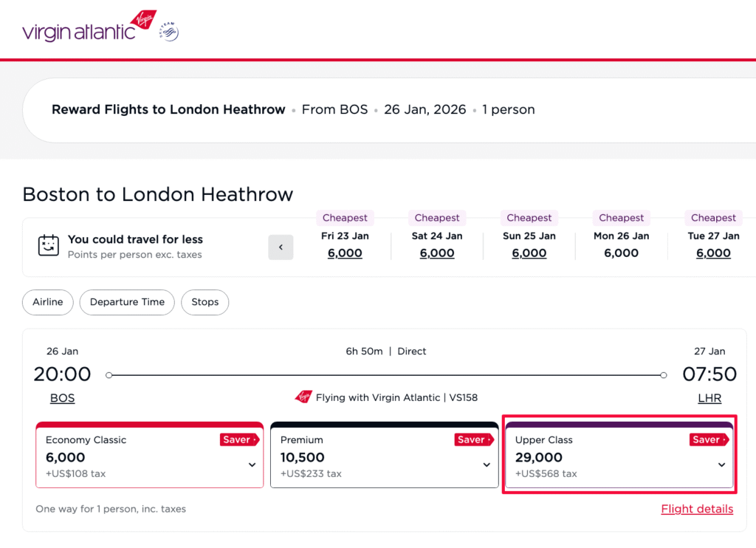Open the Flight details link
Image resolution: width=756 pixels, height=548 pixels.
point(697,509)
